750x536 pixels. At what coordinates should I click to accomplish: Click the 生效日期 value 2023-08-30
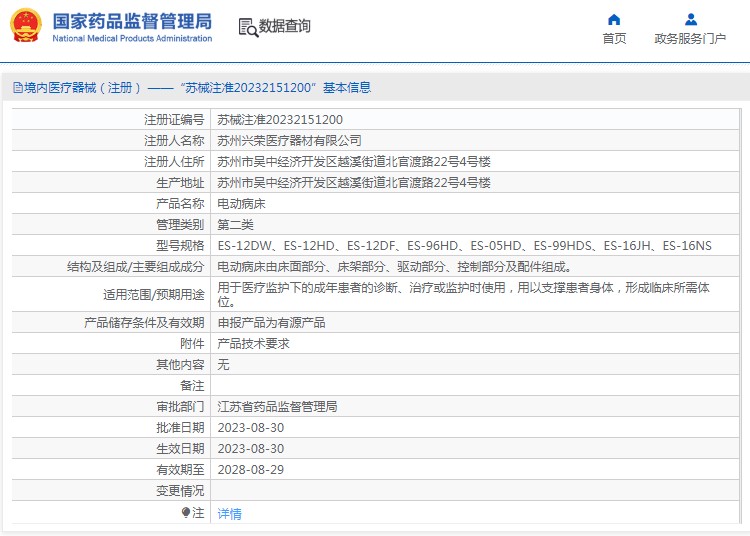coord(251,449)
